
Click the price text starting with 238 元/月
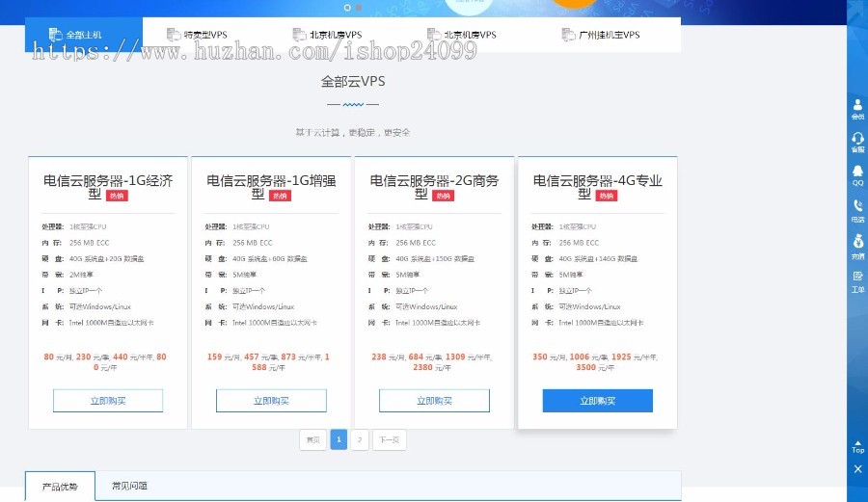[x=432, y=362]
